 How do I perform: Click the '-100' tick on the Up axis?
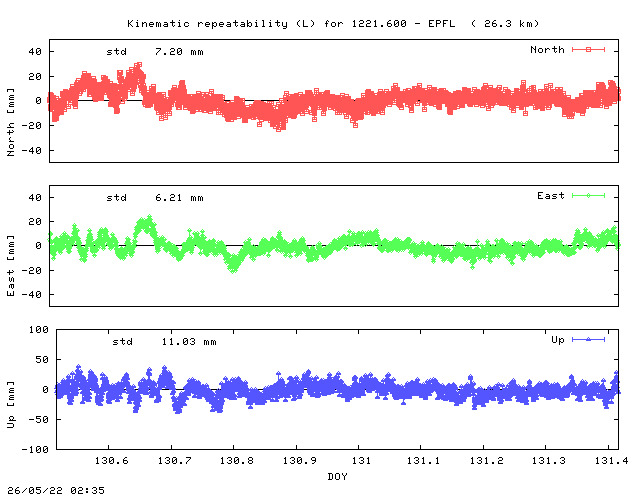(35, 449)
